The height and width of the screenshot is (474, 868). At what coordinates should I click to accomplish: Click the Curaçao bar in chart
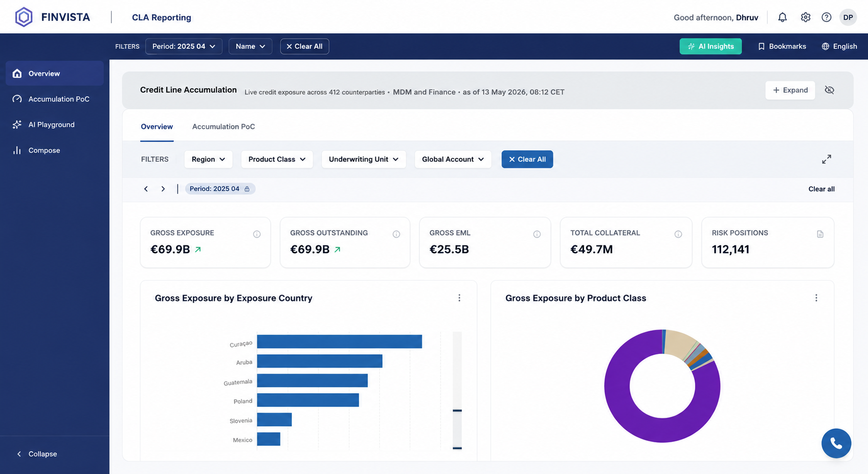pos(340,342)
